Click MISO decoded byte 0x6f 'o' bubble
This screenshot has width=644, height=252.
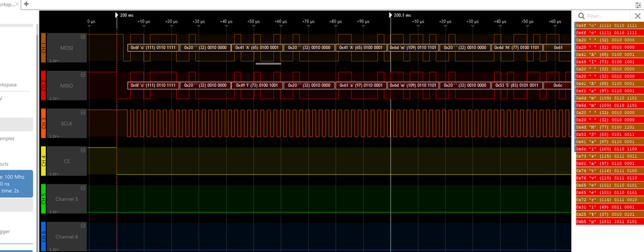tap(153, 85)
